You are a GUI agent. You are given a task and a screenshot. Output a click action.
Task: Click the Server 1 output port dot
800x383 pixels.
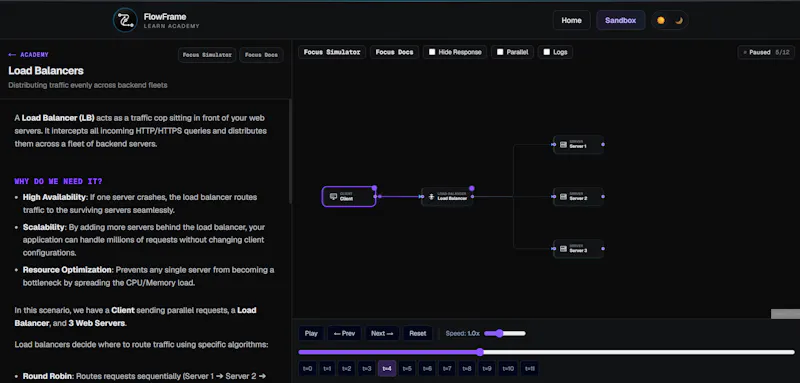[x=603, y=144]
